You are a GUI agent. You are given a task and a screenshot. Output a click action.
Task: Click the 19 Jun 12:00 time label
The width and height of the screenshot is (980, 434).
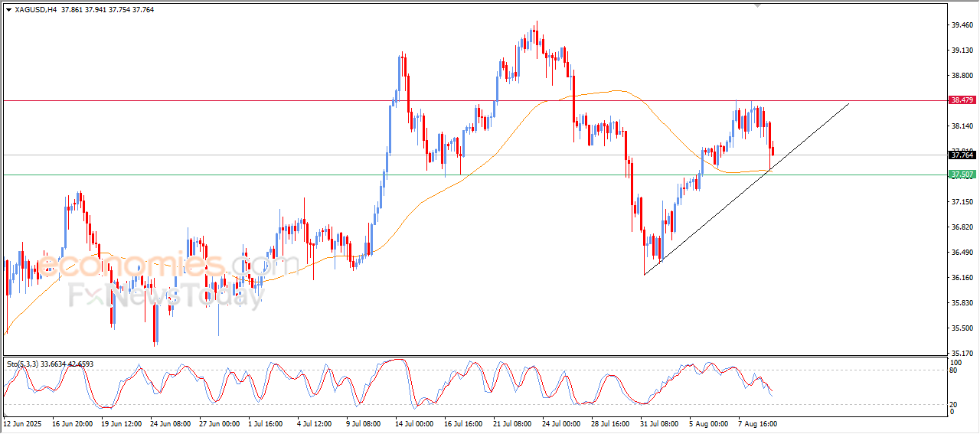click(x=121, y=423)
